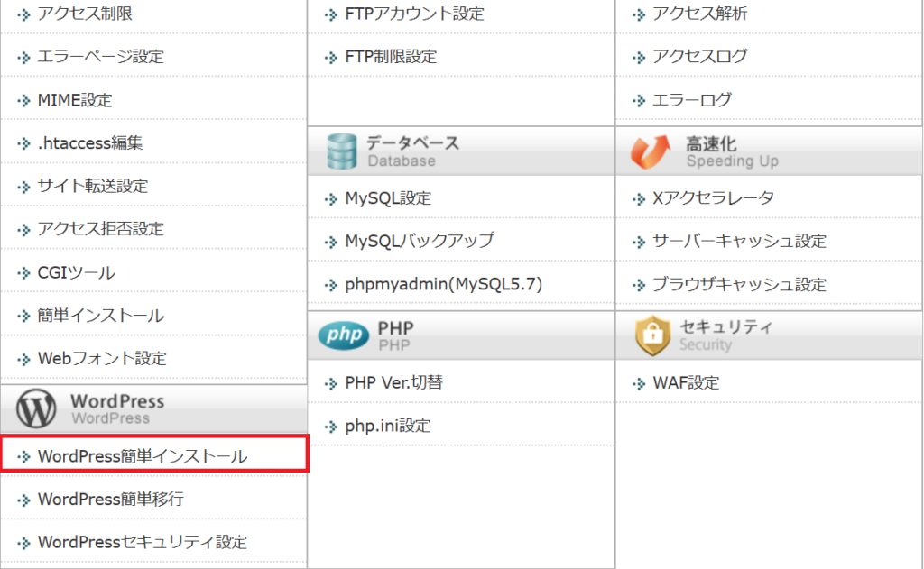The width and height of the screenshot is (924, 569).
Task: Click the php logo icon
Action: point(344,335)
